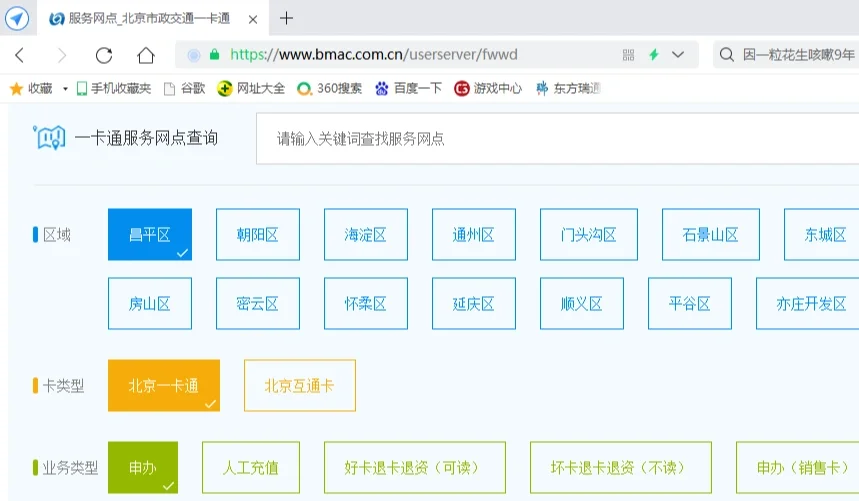Reload the page with refresh icon
This screenshot has width=859, height=501.
tap(104, 55)
